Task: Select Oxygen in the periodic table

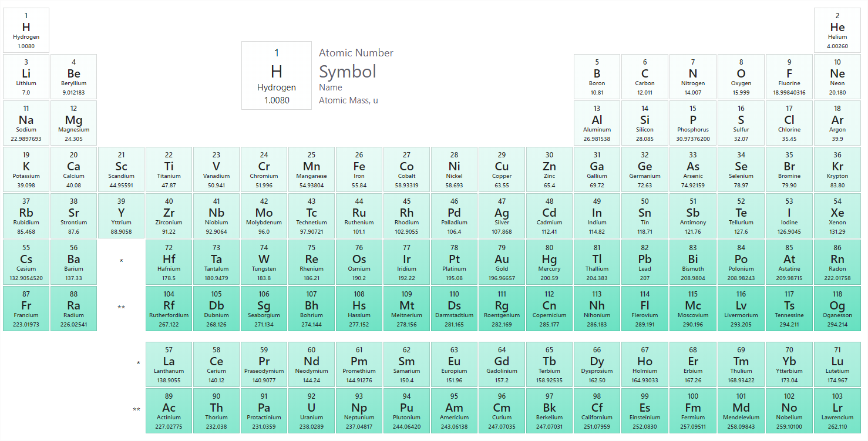Action: click(x=741, y=76)
